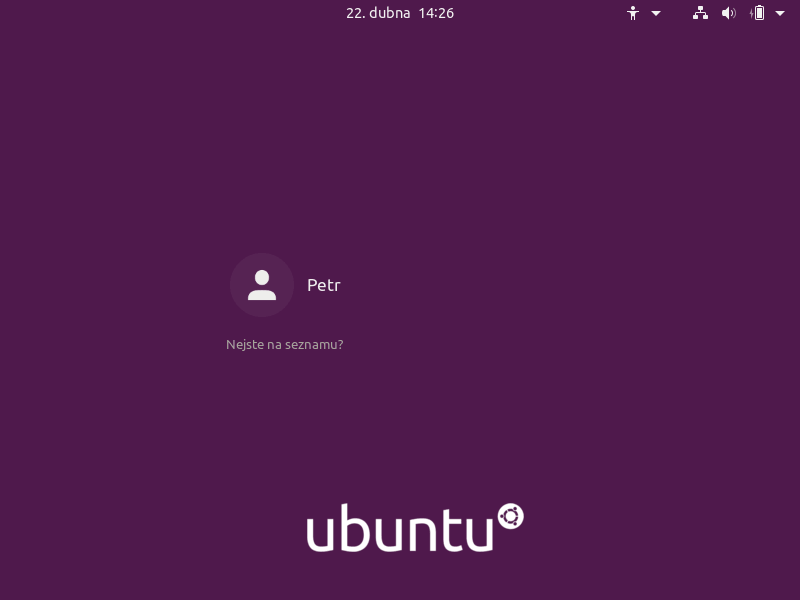The image size is (800, 600).
Task: Click the "Nejste na seznamu?" link
Action: (x=285, y=345)
